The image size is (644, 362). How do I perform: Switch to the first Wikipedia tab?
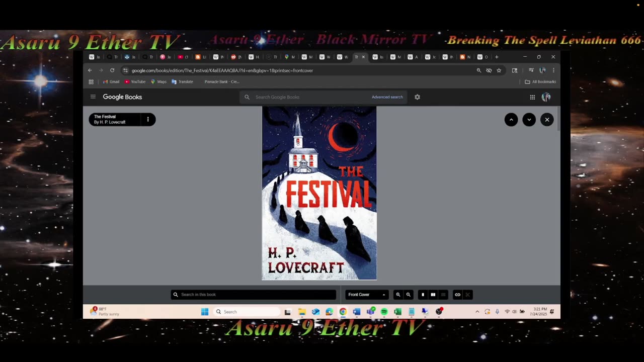pos(95,57)
